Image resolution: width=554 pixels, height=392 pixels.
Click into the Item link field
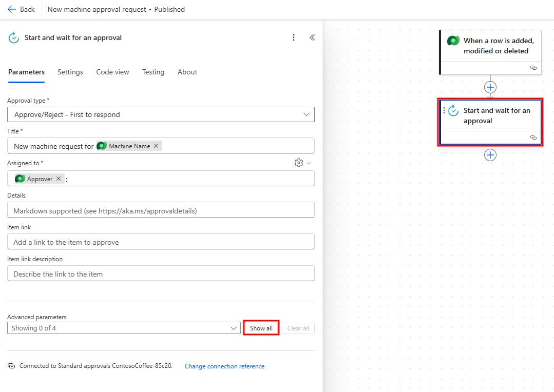click(161, 242)
